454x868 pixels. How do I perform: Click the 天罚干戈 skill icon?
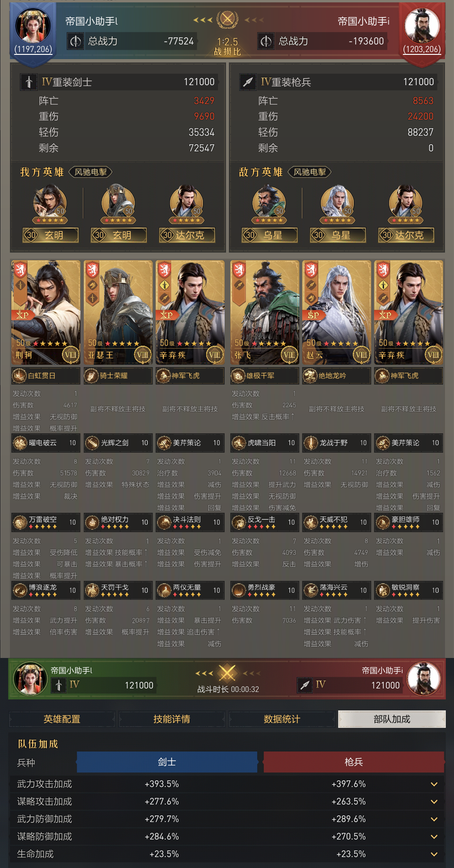point(92,590)
